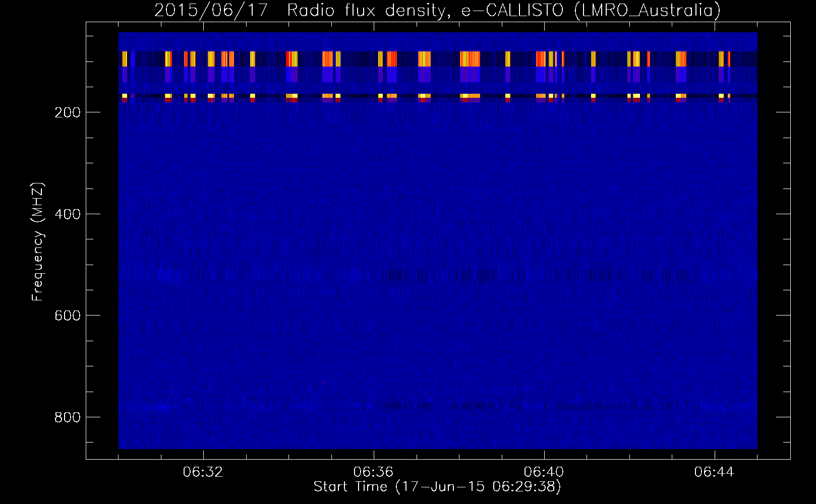The width and height of the screenshot is (816, 504).
Task: Click the '06:32' time tick label
Action: point(203,472)
